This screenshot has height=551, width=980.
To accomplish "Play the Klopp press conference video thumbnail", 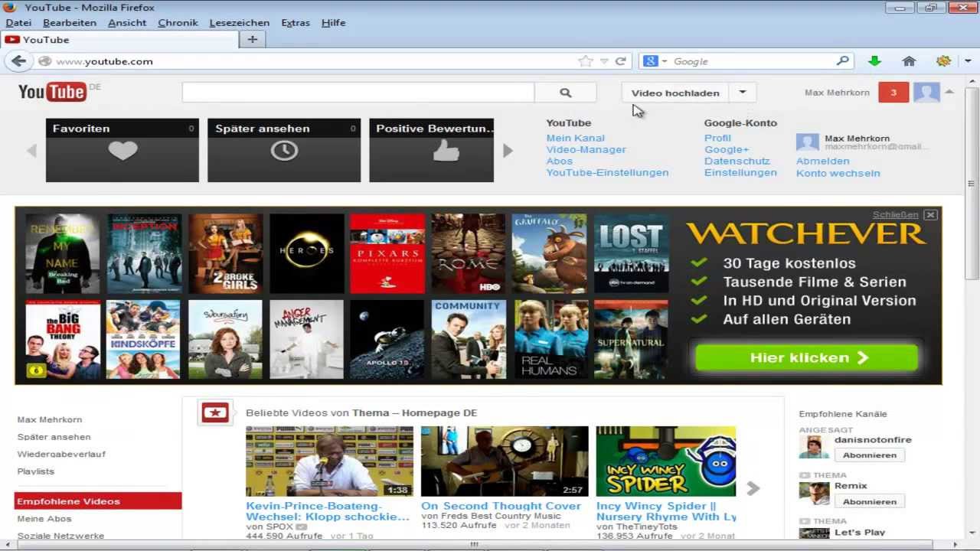I will point(329,461).
